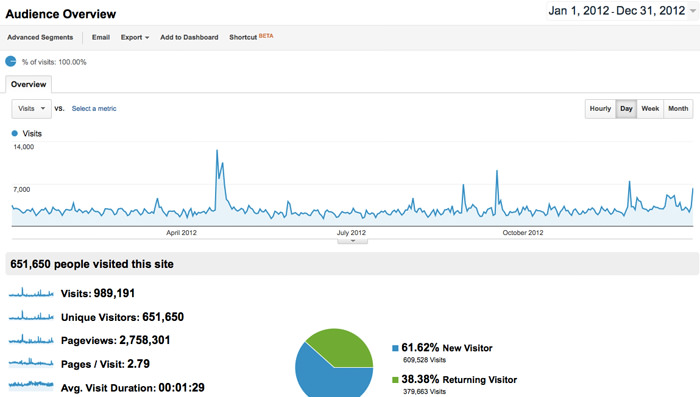Open Advanced Segments
Image resolution: width=700 pixels, height=397 pixels.
click(x=40, y=37)
